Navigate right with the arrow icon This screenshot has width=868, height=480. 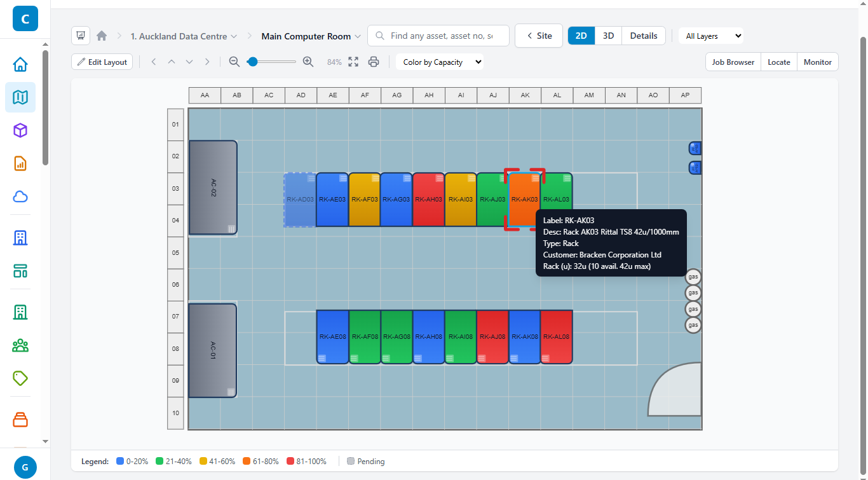click(x=207, y=62)
